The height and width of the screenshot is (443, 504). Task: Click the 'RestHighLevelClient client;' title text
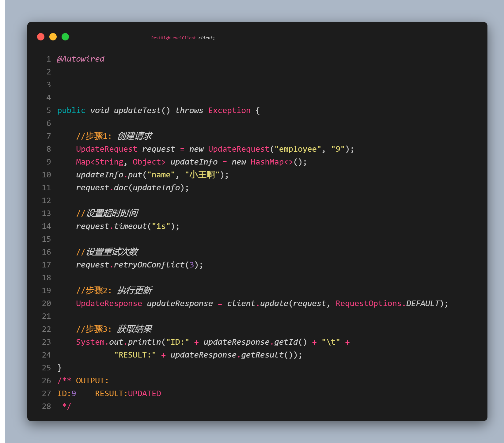click(x=183, y=38)
